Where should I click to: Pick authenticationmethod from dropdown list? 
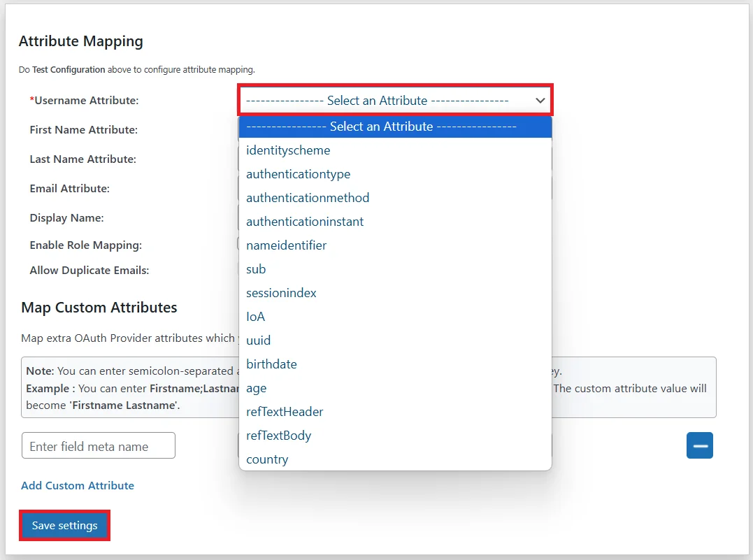(x=395, y=198)
